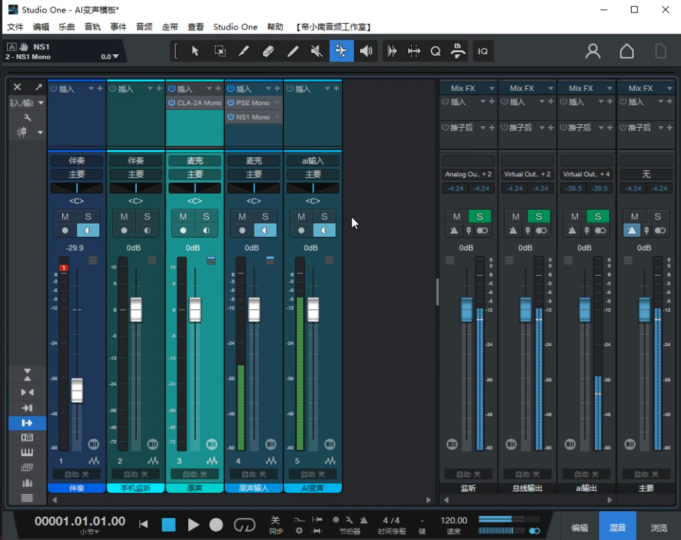
Task: Open automation mode dropdown on 伴奏 channel
Action: 76,474
